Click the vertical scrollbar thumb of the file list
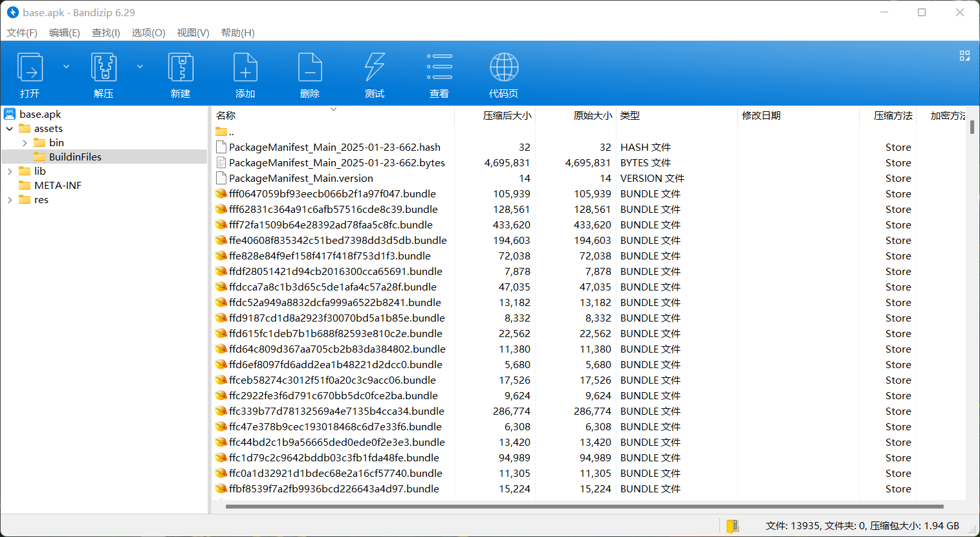Screen dimensions: 980x537 [x=972, y=126]
